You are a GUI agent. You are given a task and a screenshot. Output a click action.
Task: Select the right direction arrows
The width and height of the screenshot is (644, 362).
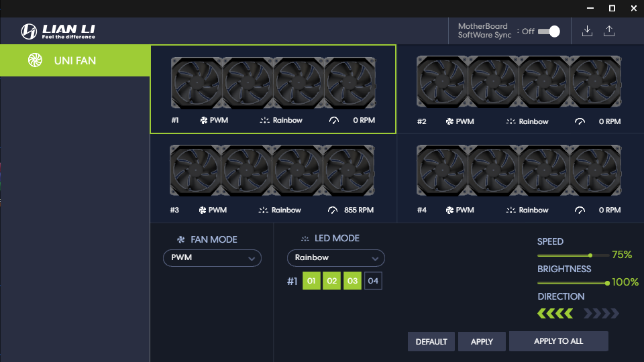coord(601,314)
